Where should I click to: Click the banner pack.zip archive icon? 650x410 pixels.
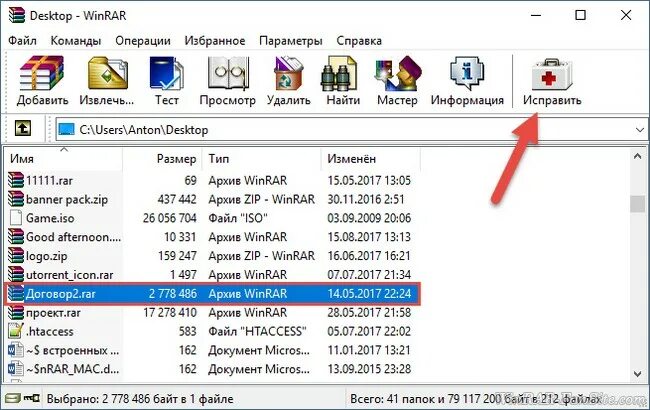16,199
